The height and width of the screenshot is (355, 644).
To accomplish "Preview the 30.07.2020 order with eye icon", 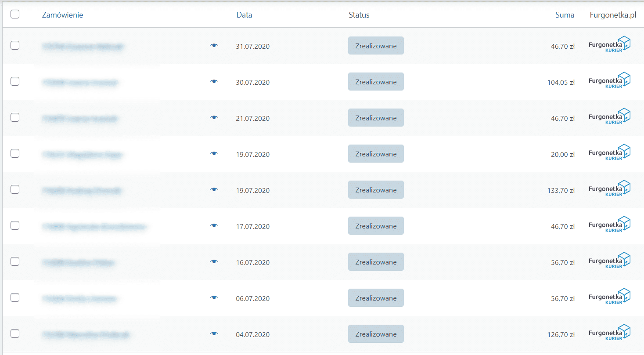I will tap(214, 82).
